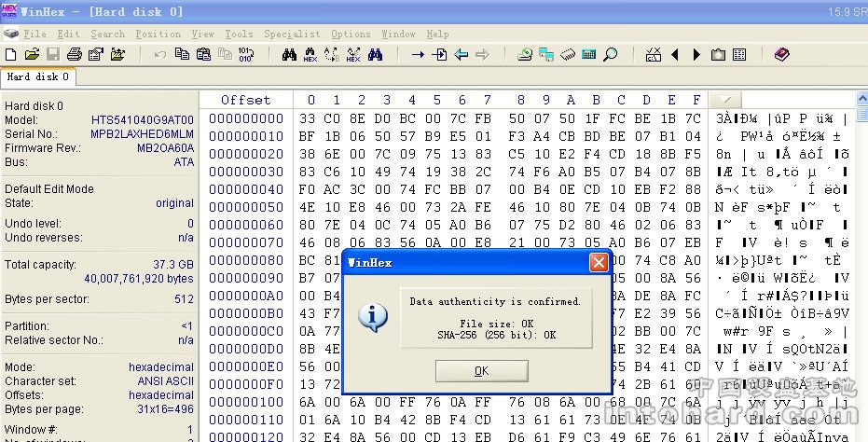
Task: Click the Copy Block icon
Action: click(183, 55)
